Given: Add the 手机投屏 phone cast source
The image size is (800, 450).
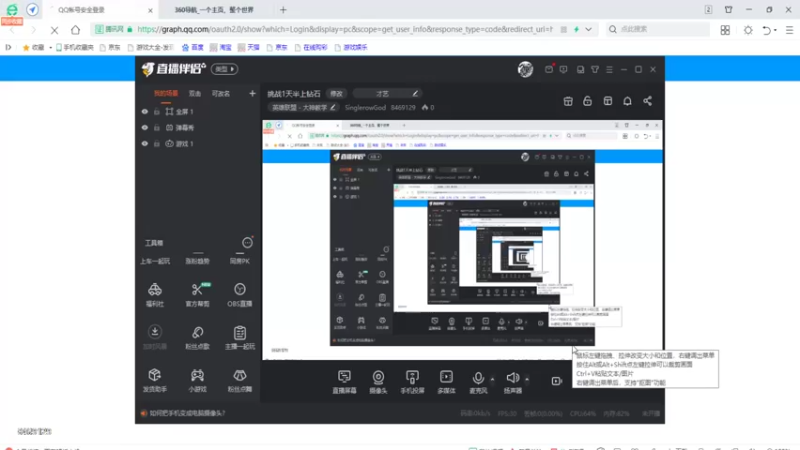Looking at the screenshot, I should (x=412, y=382).
